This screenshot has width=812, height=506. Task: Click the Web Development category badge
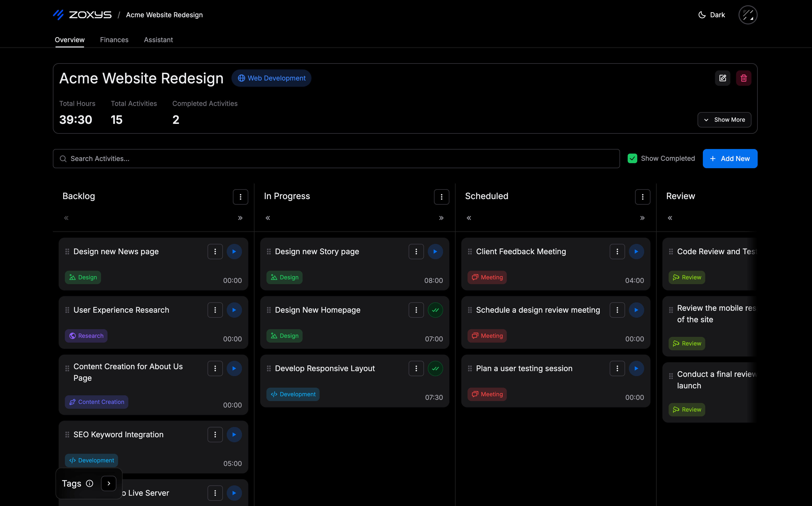(x=271, y=78)
